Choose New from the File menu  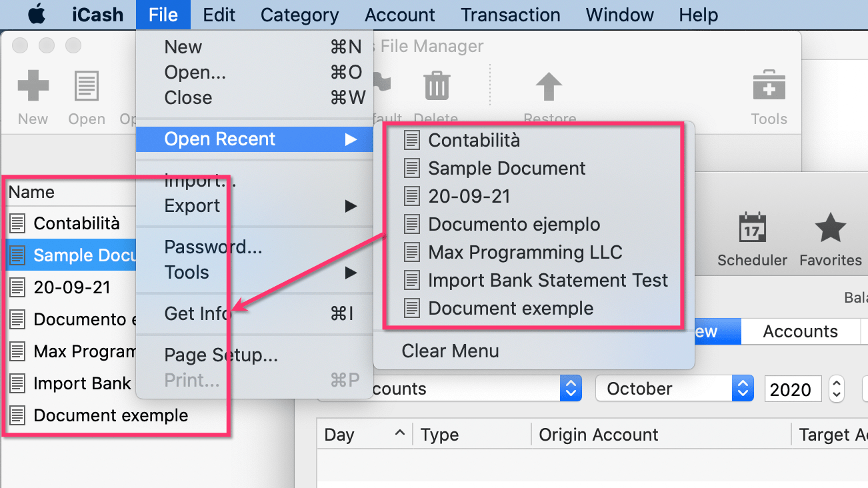click(x=254, y=47)
